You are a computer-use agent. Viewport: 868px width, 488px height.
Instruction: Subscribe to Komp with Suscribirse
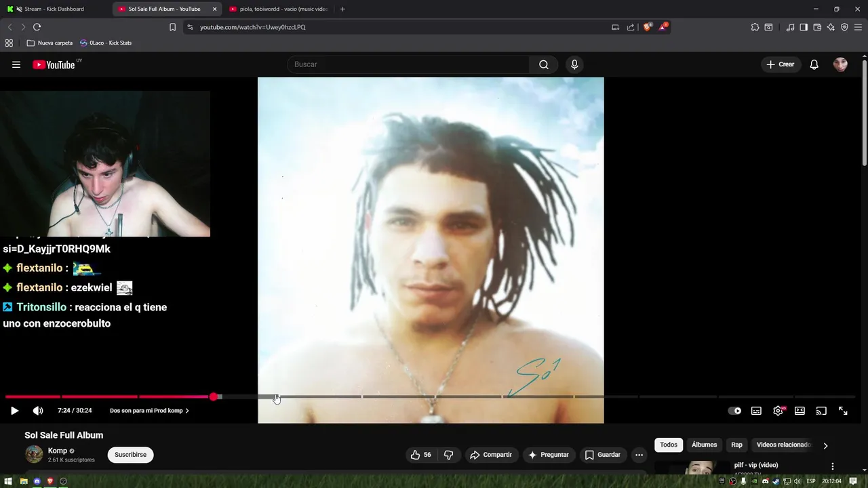130,455
